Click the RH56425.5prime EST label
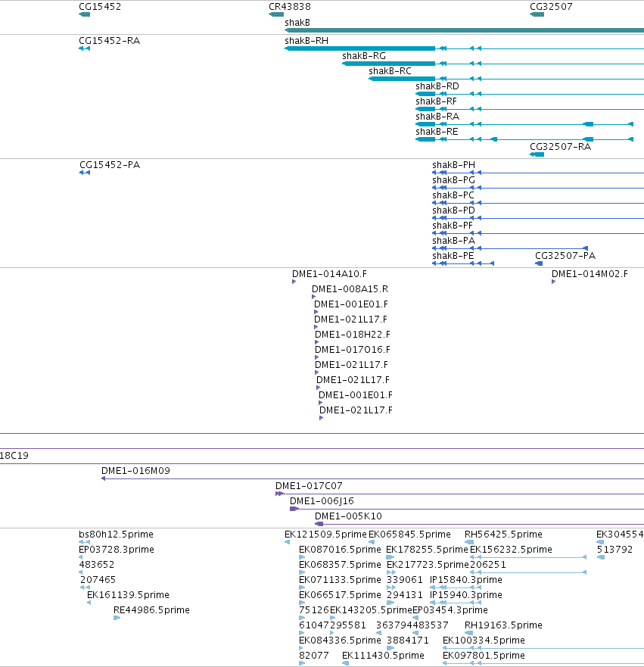 pyautogui.click(x=503, y=535)
